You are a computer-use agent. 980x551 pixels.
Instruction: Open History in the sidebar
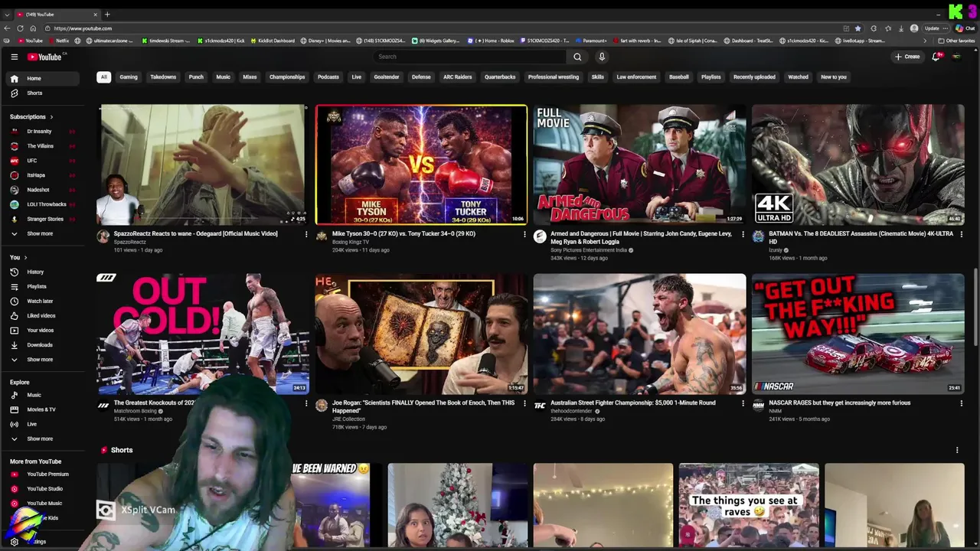[x=43, y=272]
